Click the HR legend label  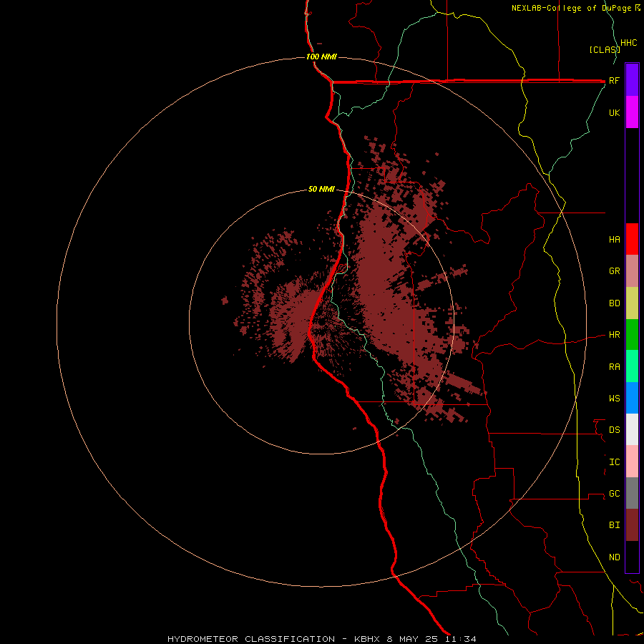pyautogui.click(x=615, y=335)
